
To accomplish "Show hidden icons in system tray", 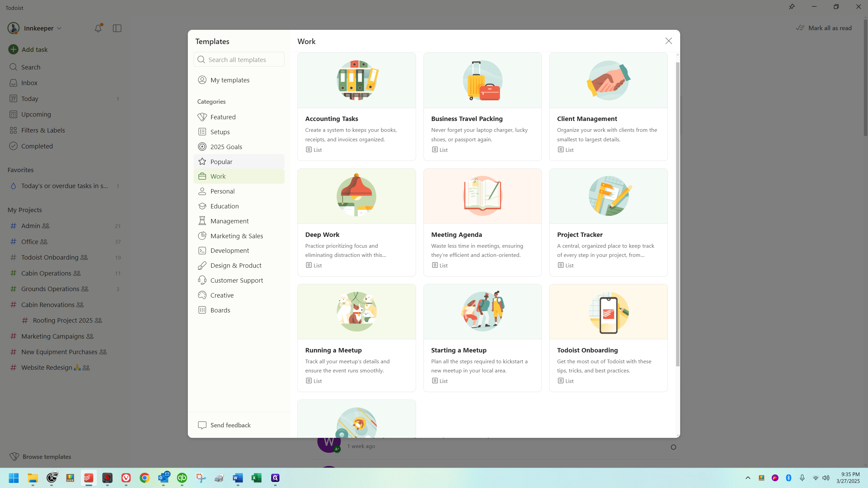I will pyautogui.click(x=748, y=478).
